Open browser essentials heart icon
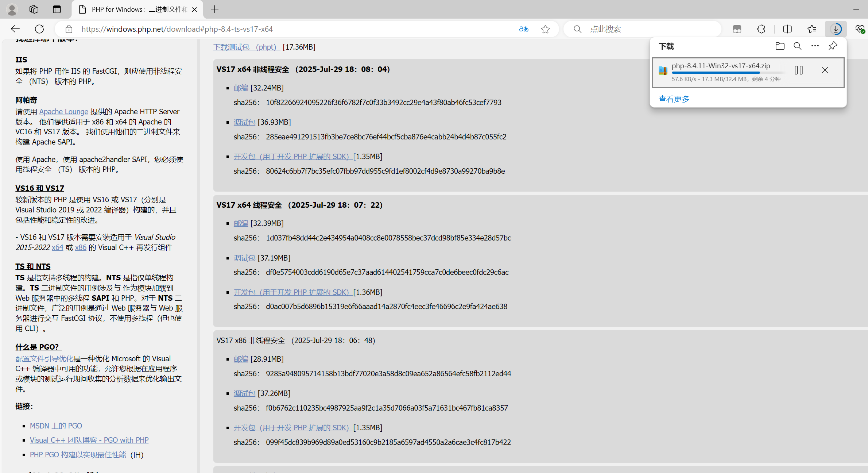This screenshot has width=868, height=473. (860, 29)
